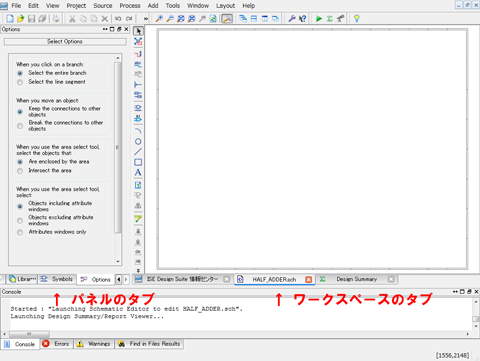Open Design Summary via sigma toolbar icon
The width and height of the screenshot is (480, 361).
point(330,19)
